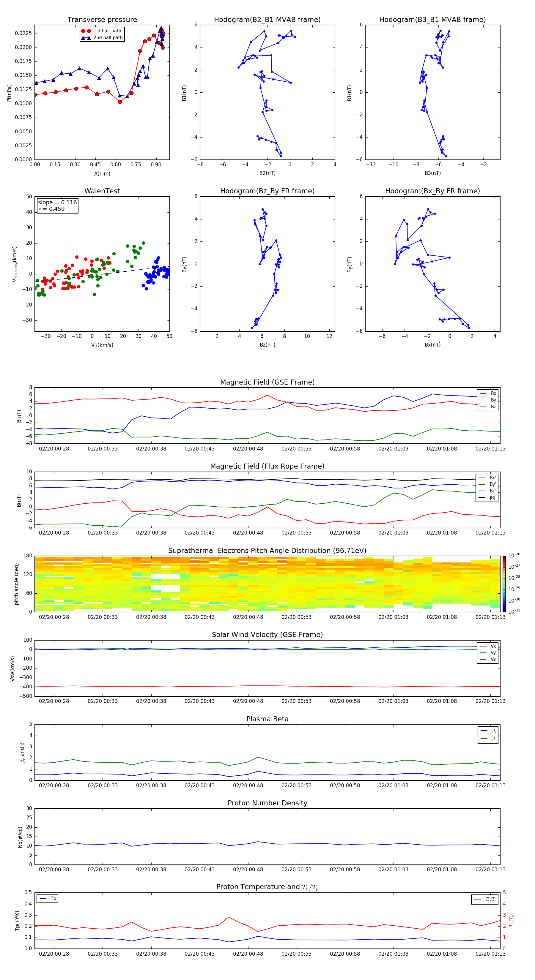The image size is (535, 980).
Task: Click the 'slope = 0.116' annotation
Action: 57,203
